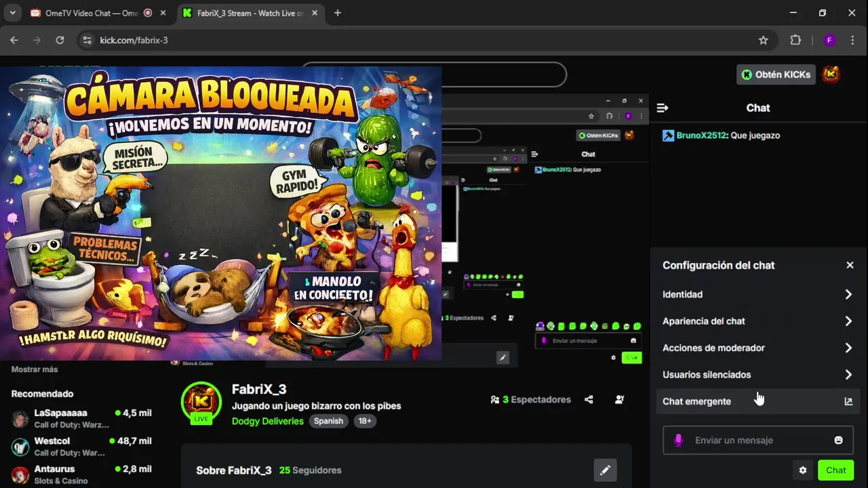Click the microphone icon in message box
Viewport: 868px width, 488px height.
[678, 441]
